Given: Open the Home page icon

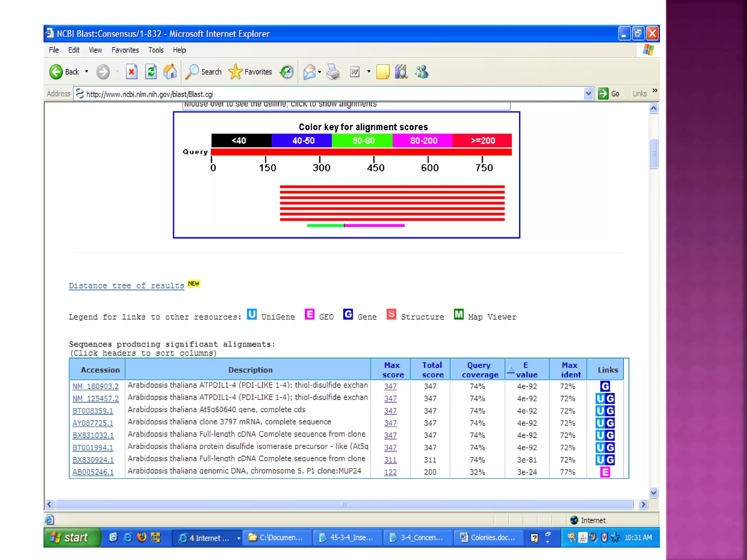Looking at the screenshot, I should pyautogui.click(x=170, y=72).
